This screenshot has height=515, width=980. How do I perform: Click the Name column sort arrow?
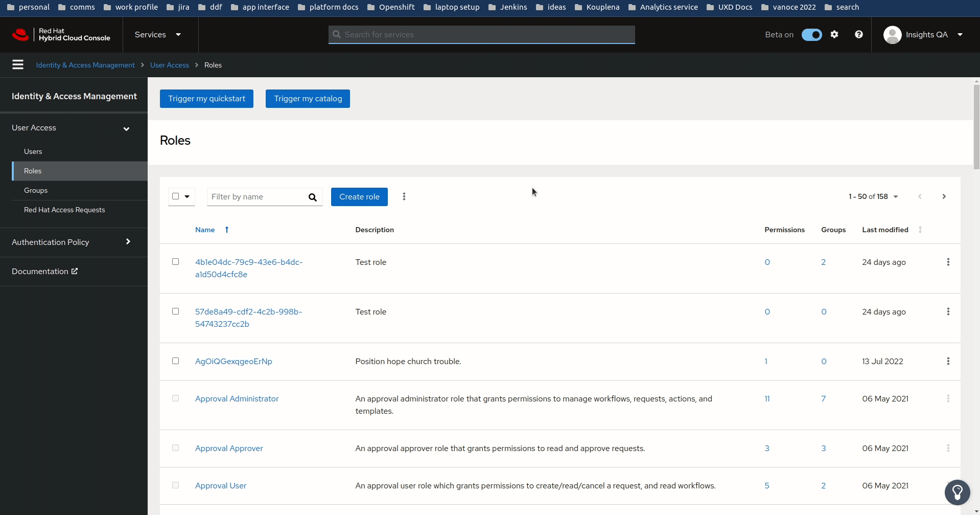[x=227, y=230]
